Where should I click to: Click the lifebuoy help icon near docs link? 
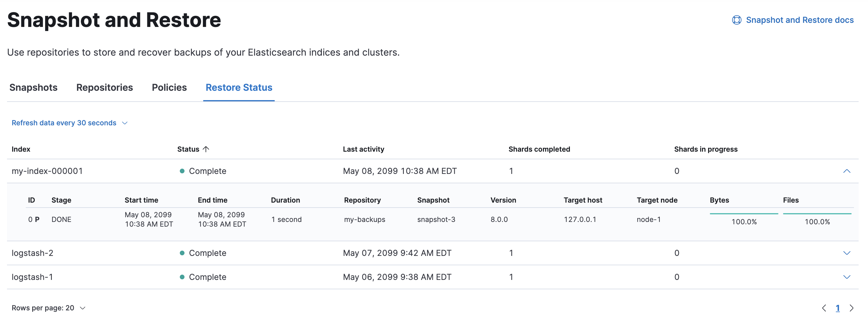click(737, 20)
